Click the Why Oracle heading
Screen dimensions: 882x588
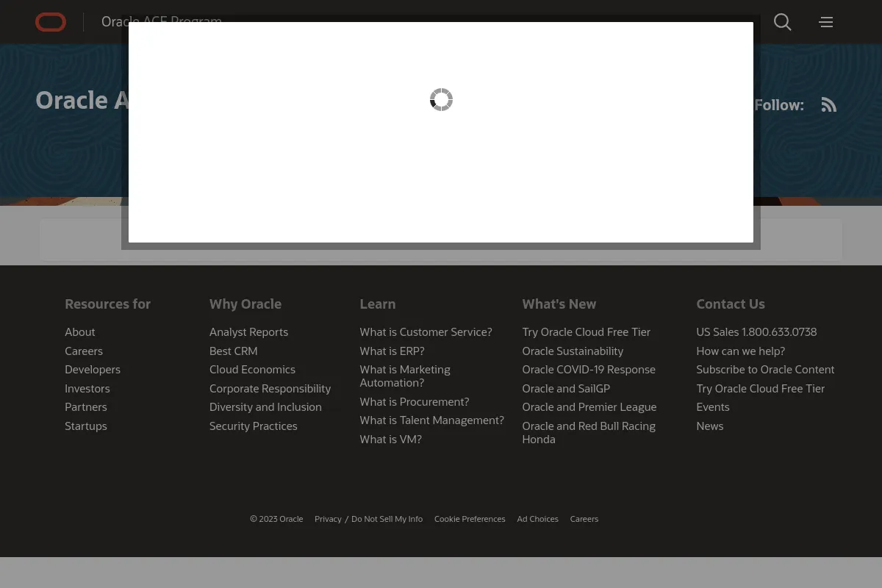tap(245, 304)
